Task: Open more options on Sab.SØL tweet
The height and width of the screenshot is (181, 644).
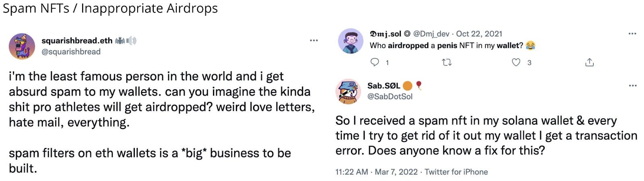Action: [632, 85]
